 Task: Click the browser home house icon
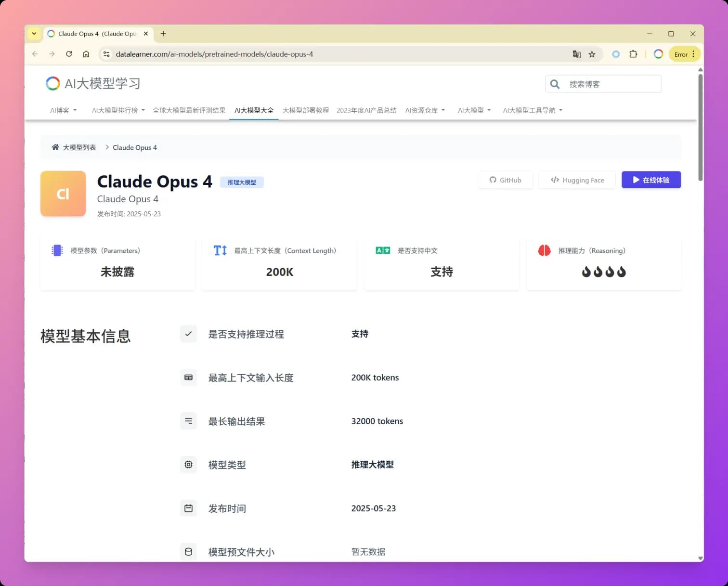click(86, 54)
